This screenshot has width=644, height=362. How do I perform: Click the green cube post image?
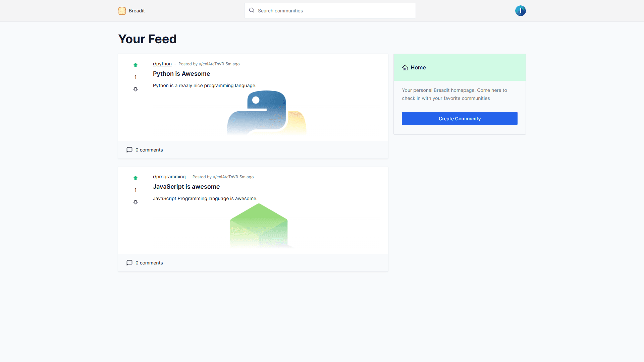pos(259,226)
